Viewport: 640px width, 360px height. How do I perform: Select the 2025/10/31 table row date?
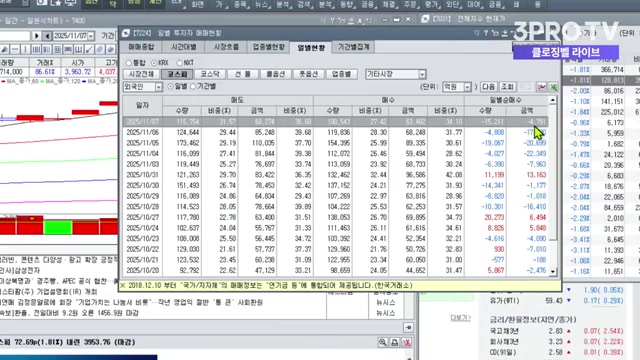(x=142, y=175)
